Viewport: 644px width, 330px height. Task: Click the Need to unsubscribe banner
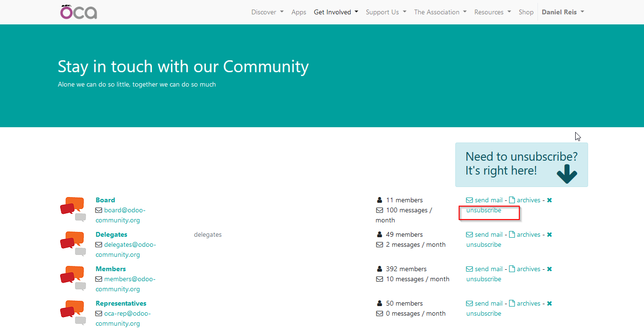click(521, 164)
